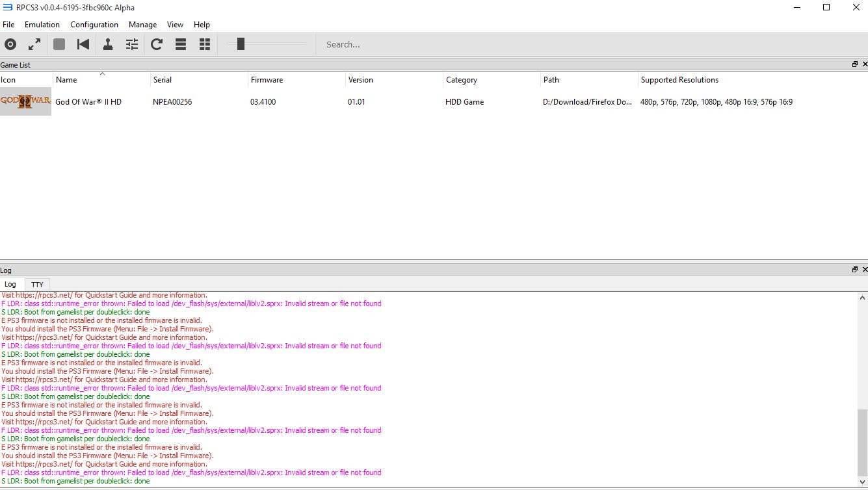Select the God Of War II HD thumbnail
Viewport: 868px width, 490px height.
click(25, 102)
